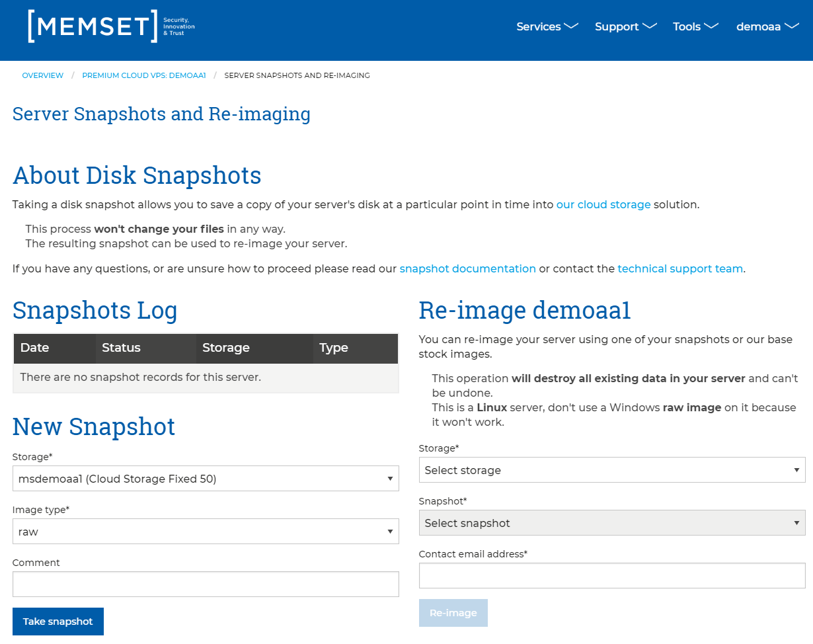
Task: Click the 'Re-image demoaa1' heading
Action: point(525,310)
